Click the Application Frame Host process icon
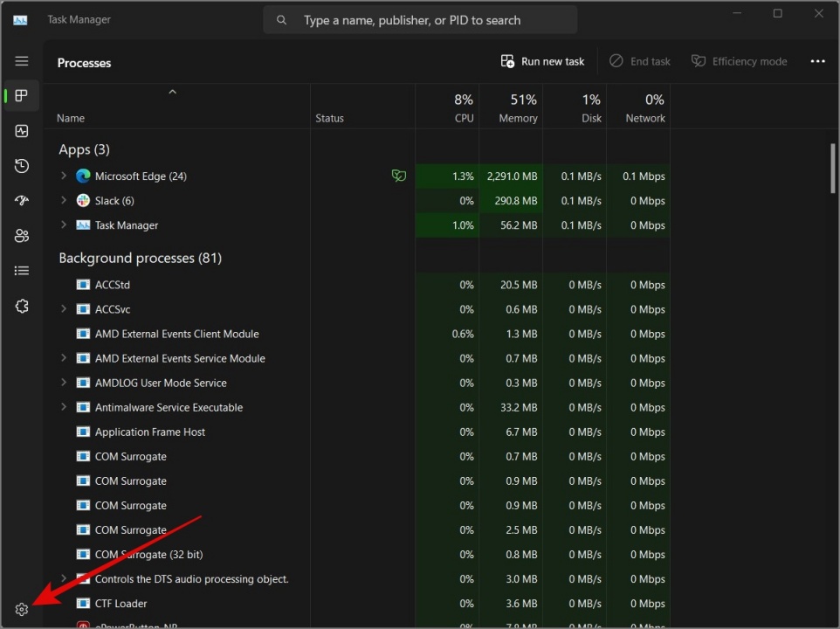 coord(83,432)
